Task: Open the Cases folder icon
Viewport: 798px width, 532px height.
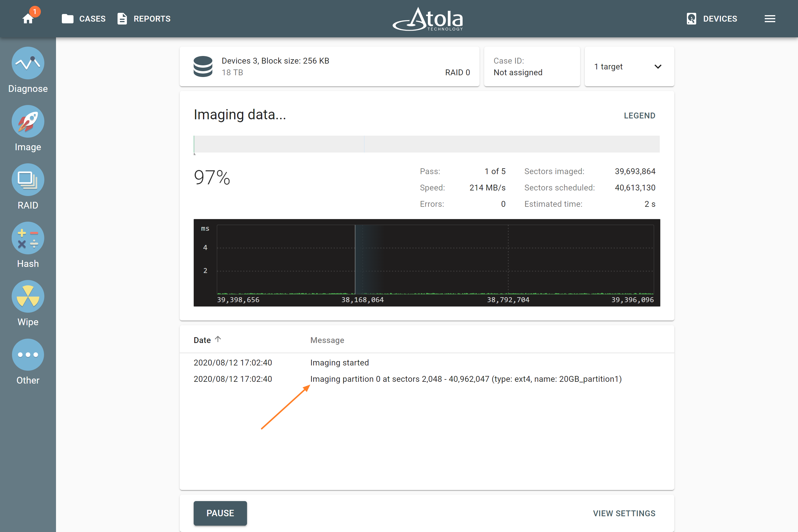Action: tap(67, 19)
